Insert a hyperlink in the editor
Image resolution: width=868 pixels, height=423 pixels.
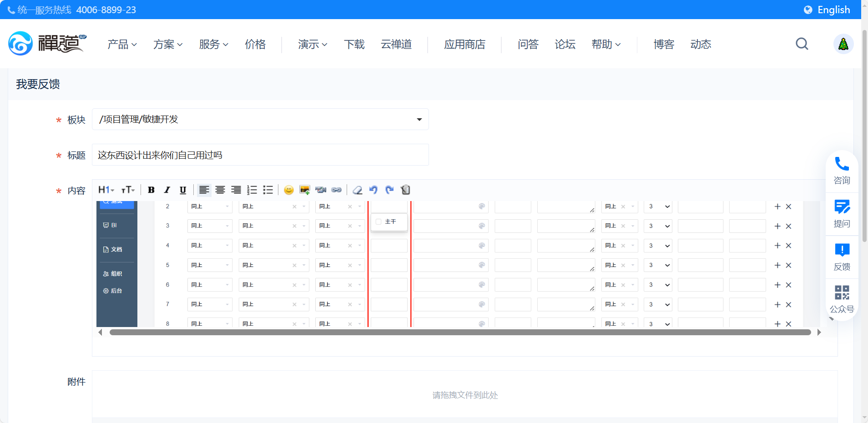(x=337, y=190)
